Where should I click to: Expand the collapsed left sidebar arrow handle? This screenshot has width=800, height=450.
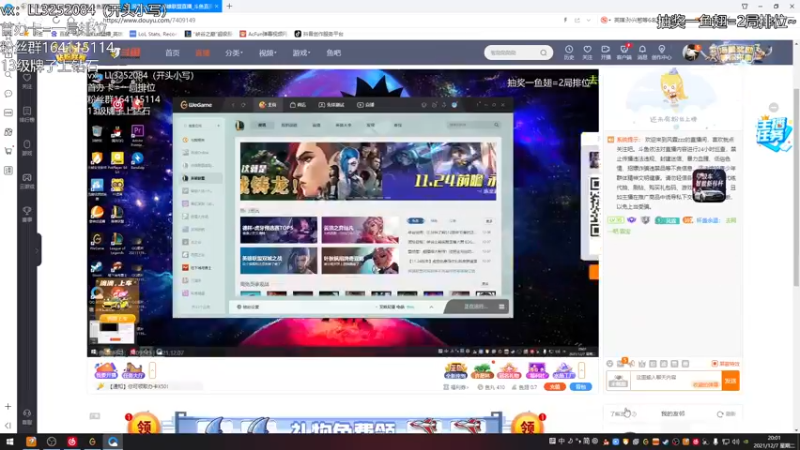point(37,250)
